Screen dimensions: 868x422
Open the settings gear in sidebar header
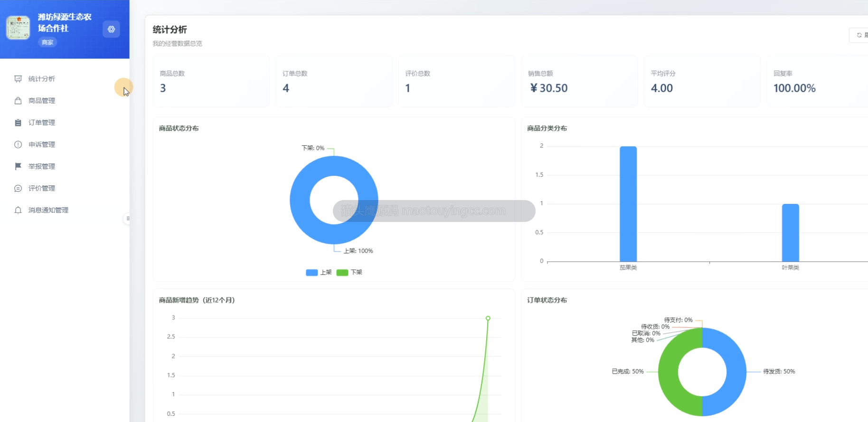pos(111,29)
